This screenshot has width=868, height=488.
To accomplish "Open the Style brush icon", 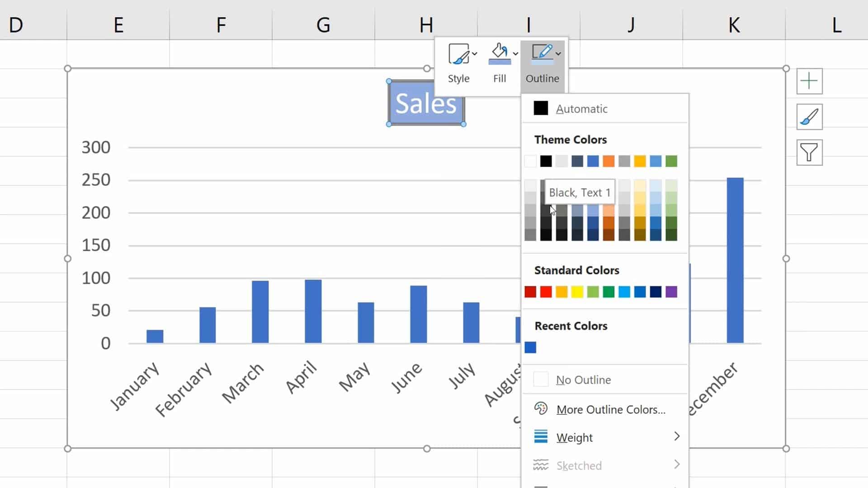I will click(459, 54).
